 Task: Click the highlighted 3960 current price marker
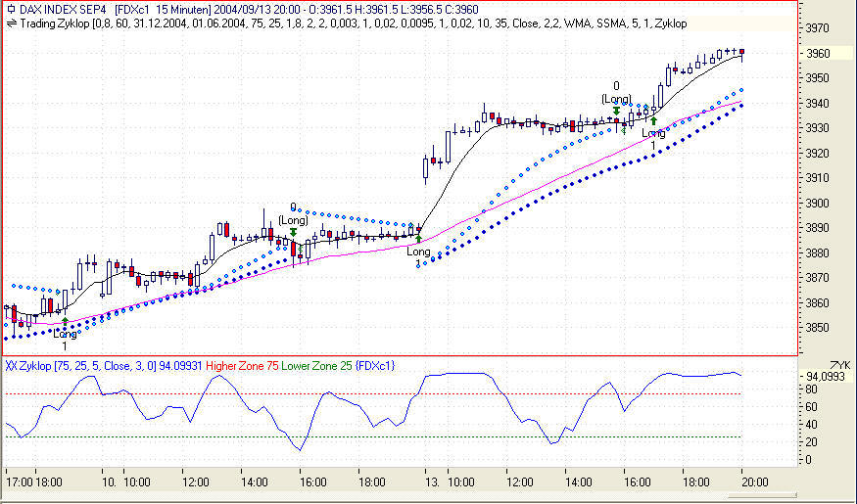click(826, 53)
